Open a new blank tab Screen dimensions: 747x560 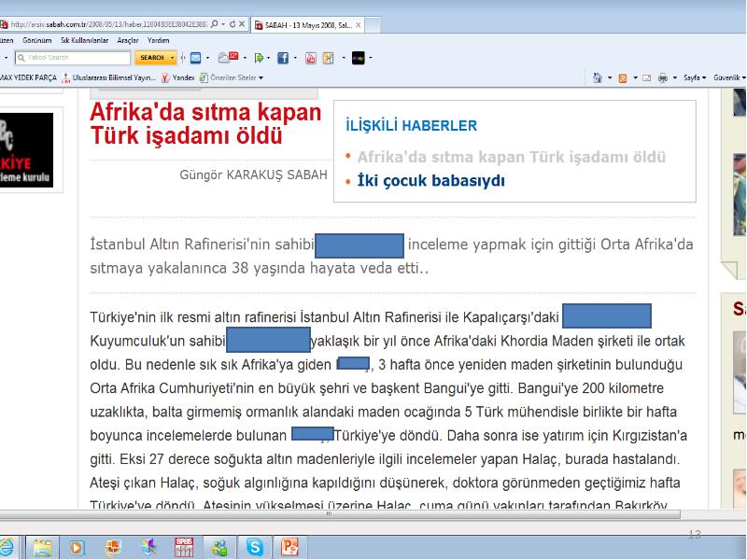[x=373, y=25]
